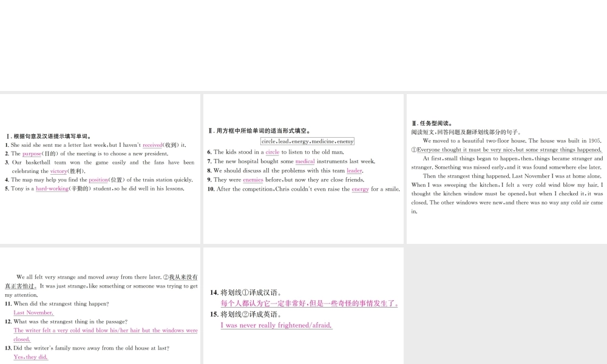Click the Chinese translation answer under question 14
The image size is (607, 364).
310,304
